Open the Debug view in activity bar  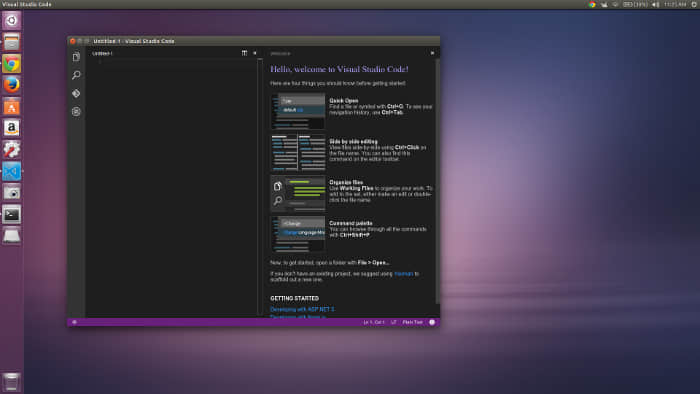click(x=76, y=112)
